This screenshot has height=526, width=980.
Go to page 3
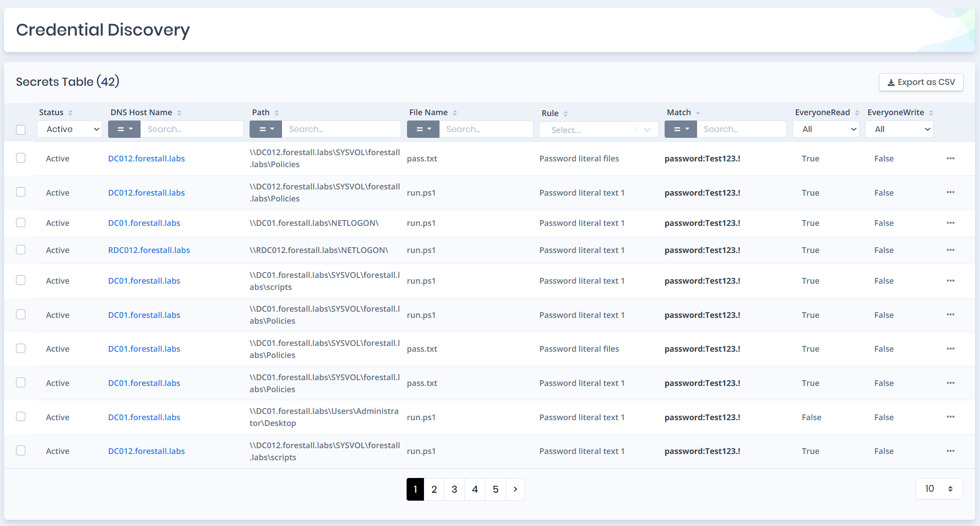click(455, 489)
